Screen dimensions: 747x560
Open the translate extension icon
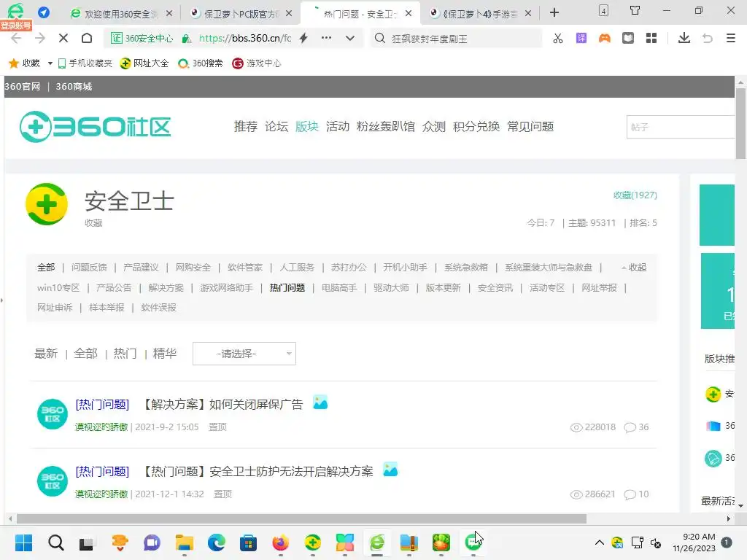click(x=581, y=38)
